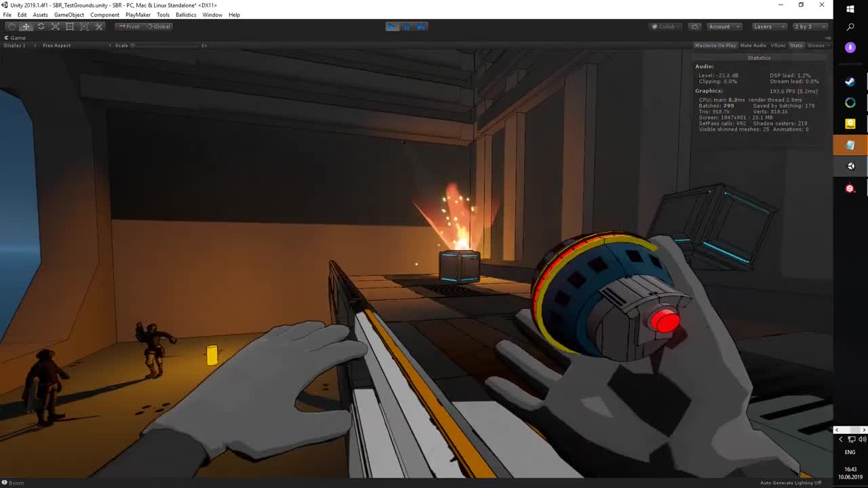Click the Statistics panel title

[759, 58]
